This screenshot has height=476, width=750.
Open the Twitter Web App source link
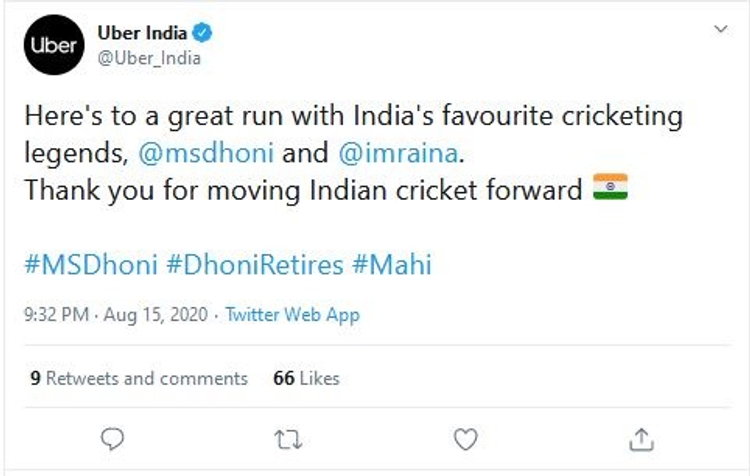coord(292,315)
